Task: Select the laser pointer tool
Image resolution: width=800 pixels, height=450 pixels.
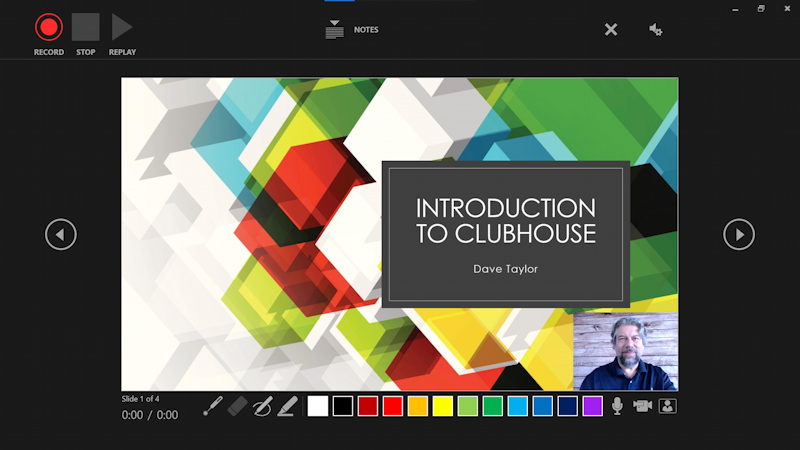Action: click(x=212, y=406)
